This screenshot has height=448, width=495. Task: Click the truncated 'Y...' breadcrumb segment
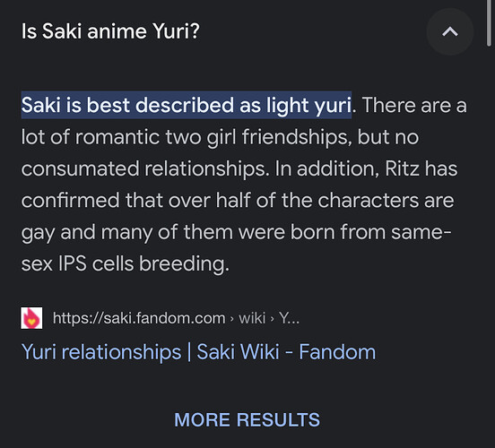point(289,318)
